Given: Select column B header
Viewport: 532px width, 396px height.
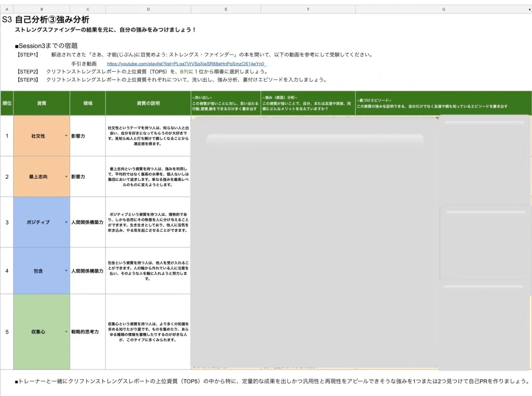Looking at the screenshot, I should (x=42, y=9).
